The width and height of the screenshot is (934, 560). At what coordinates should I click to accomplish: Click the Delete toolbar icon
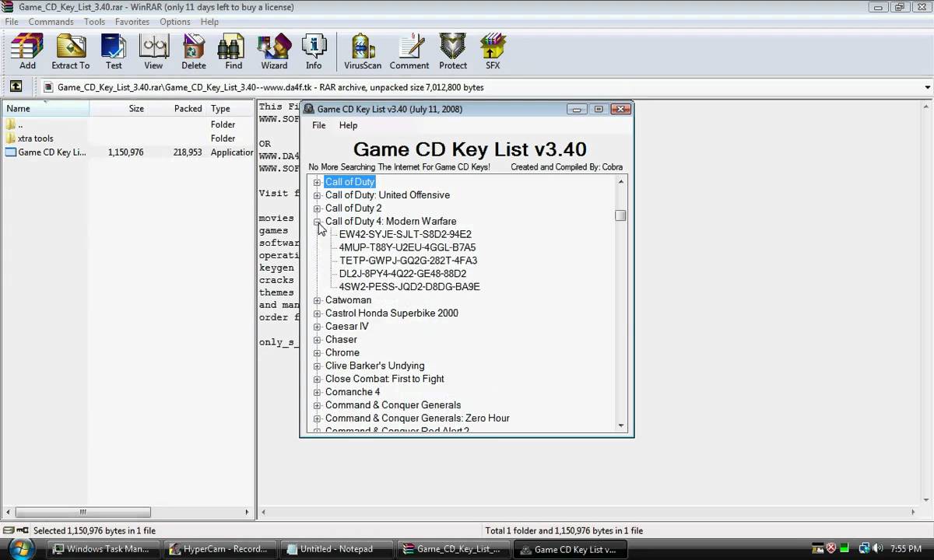194,52
